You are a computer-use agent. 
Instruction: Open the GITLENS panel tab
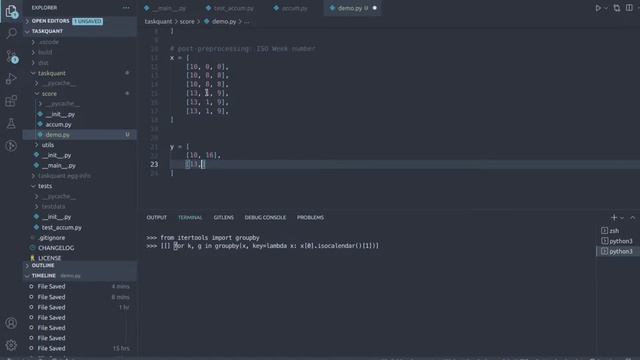(224, 218)
